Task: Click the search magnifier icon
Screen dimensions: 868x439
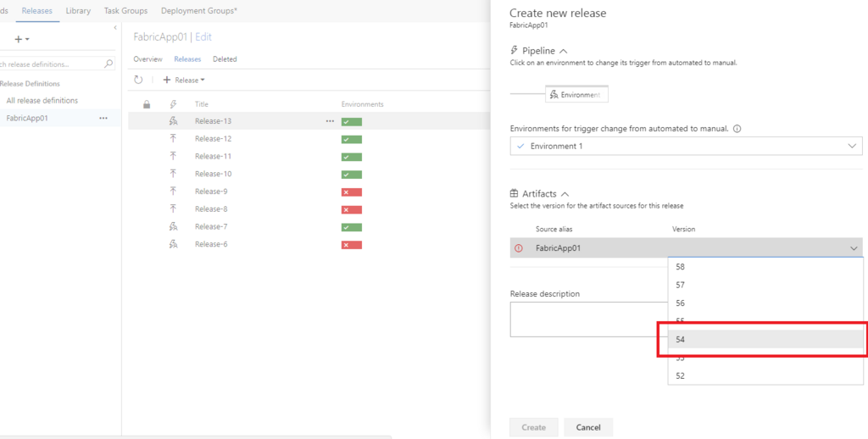Action: click(108, 64)
